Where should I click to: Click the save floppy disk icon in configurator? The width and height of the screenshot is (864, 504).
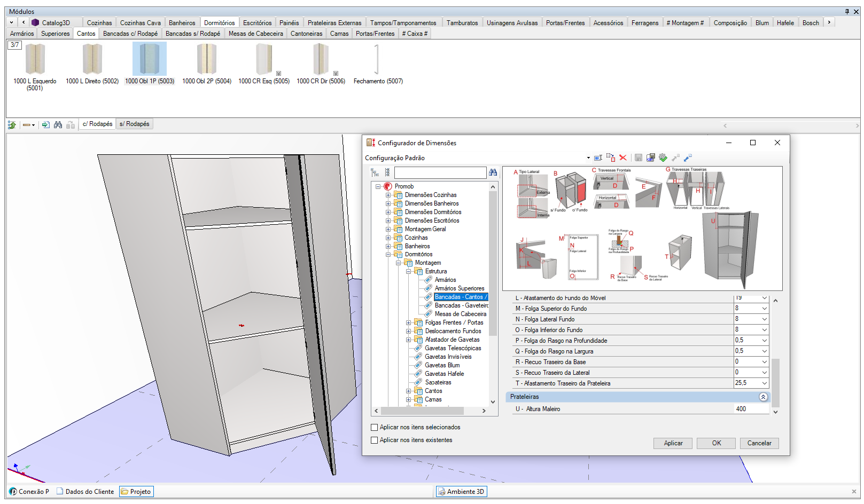click(x=638, y=157)
